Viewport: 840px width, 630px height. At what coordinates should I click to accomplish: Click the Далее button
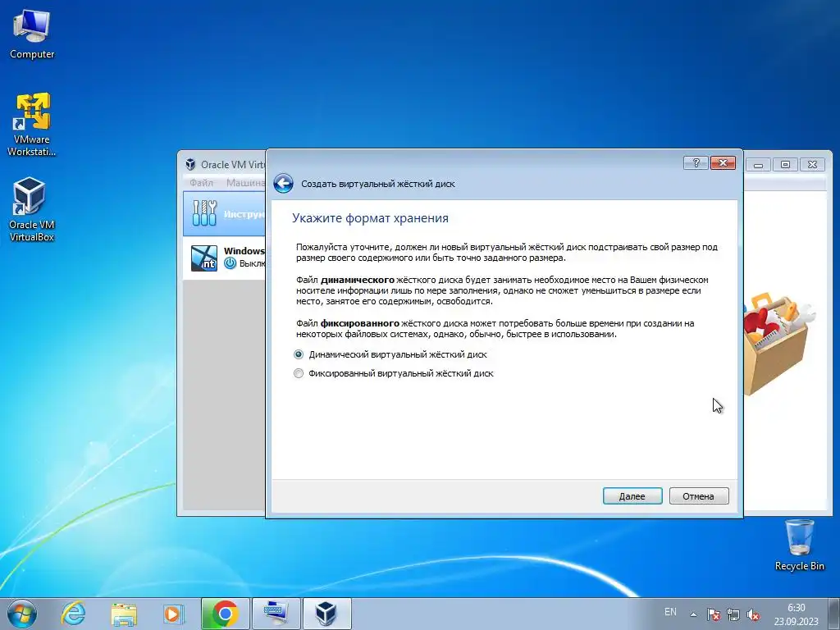(x=632, y=496)
